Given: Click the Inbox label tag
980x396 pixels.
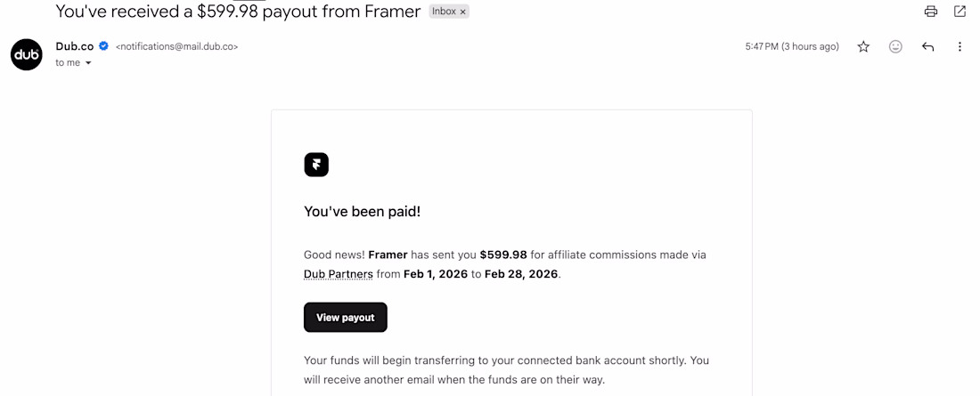Looking at the screenshot, I should click(443, 12).
